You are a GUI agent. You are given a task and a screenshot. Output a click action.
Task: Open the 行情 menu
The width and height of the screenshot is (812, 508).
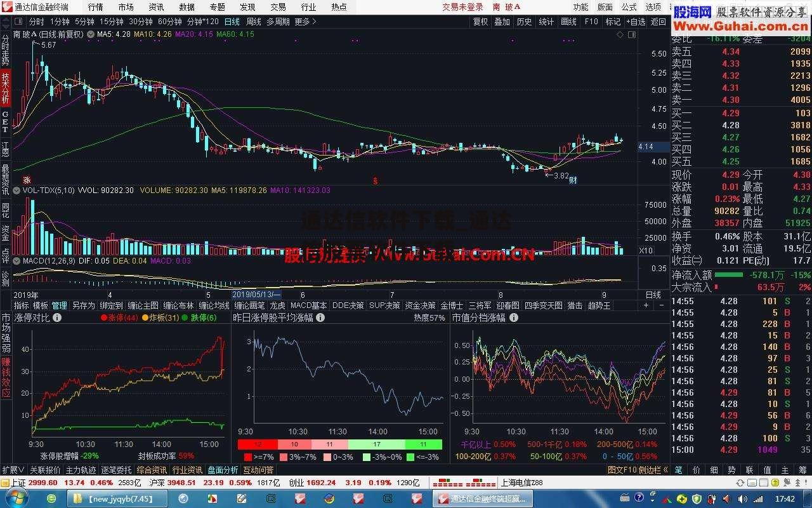click(95, 7)
